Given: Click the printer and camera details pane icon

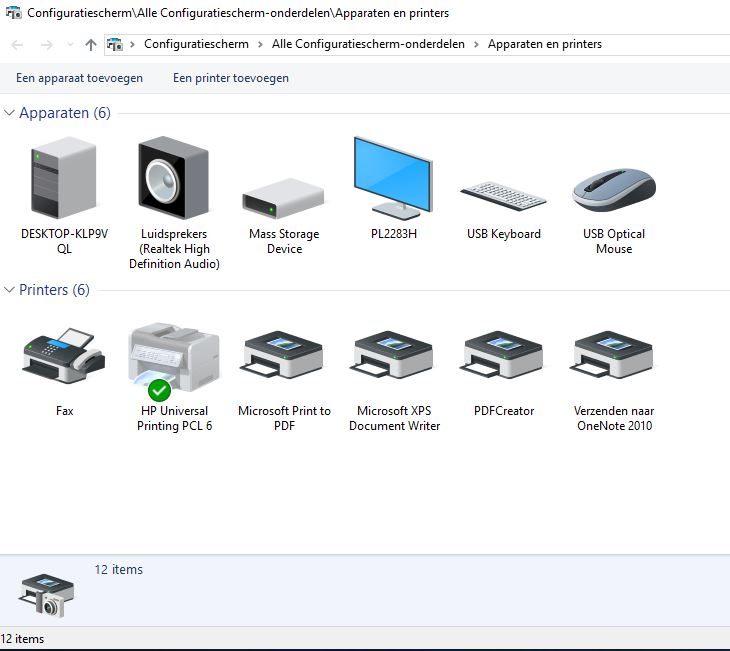Looking at the screenshot, I should (46, 596).
